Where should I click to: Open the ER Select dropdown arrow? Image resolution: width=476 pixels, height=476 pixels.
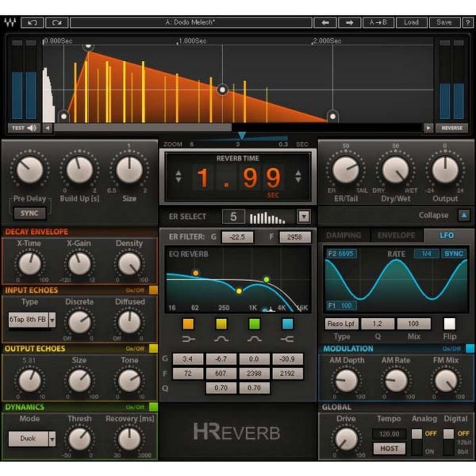click(304, 216)
